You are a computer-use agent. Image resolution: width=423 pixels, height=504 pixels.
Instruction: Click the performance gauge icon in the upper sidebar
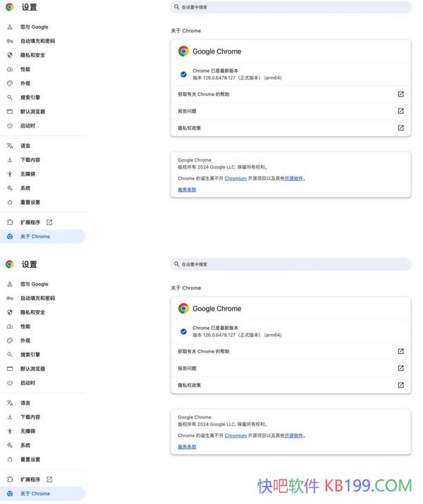(x=10, y=69)
